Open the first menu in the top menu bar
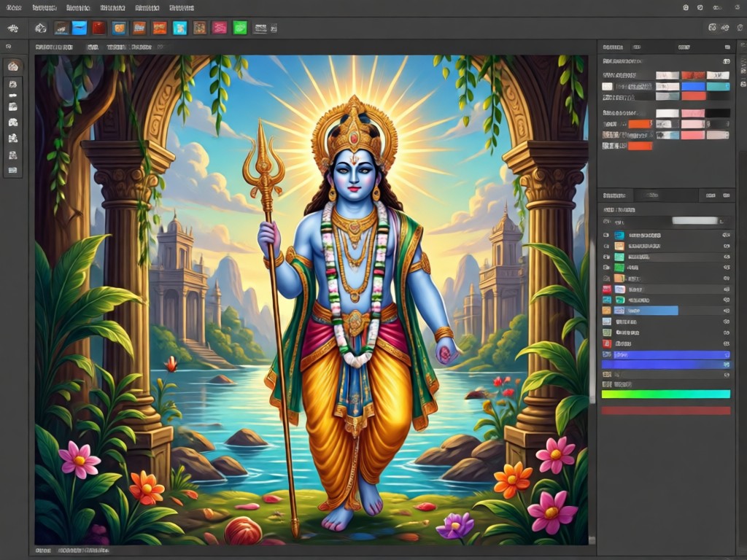The height and width of the screenshot is (560, 747). 13,8
